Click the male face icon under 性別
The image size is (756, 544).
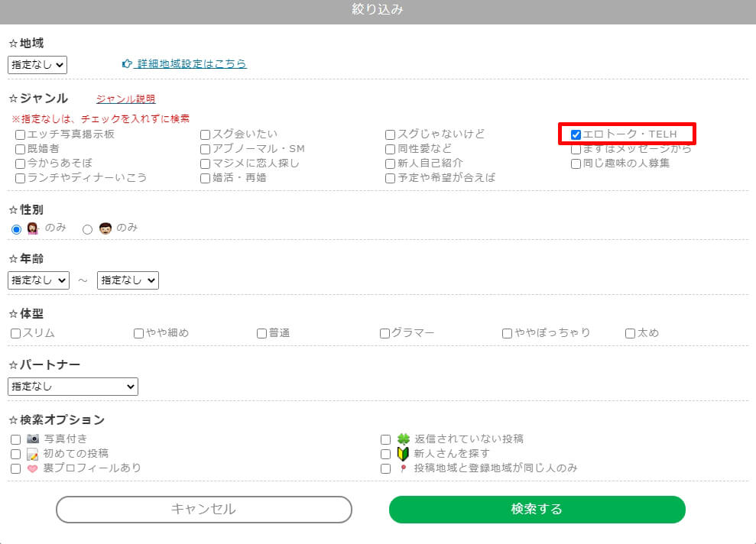click(105, 228)
